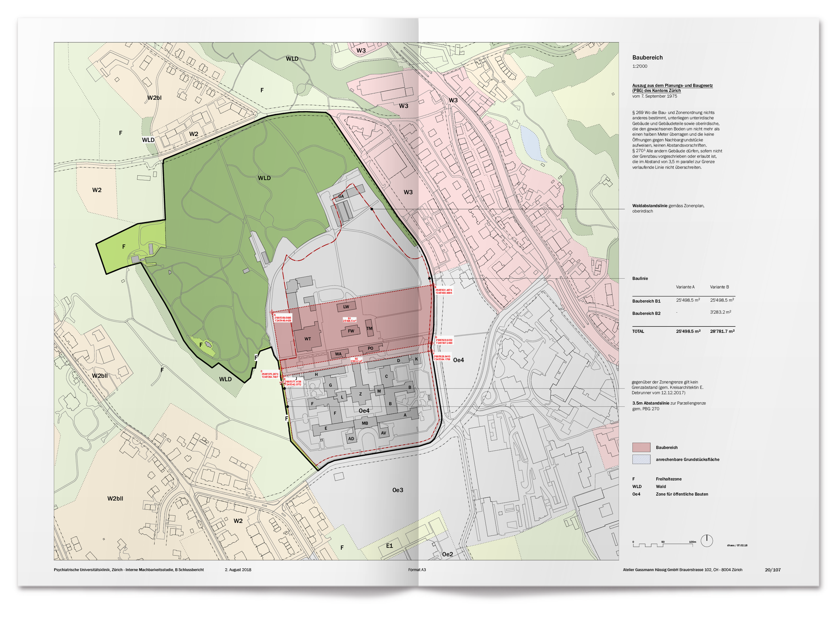Select the MB building label

(x=365, y=424)
